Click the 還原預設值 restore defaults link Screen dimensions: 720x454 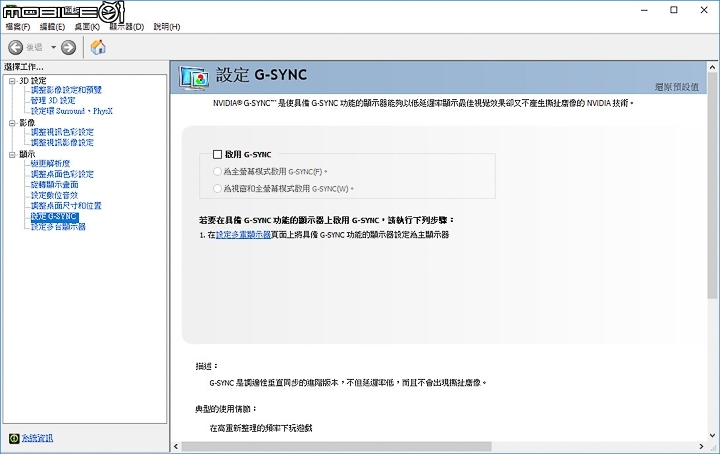tap(677, 87)
